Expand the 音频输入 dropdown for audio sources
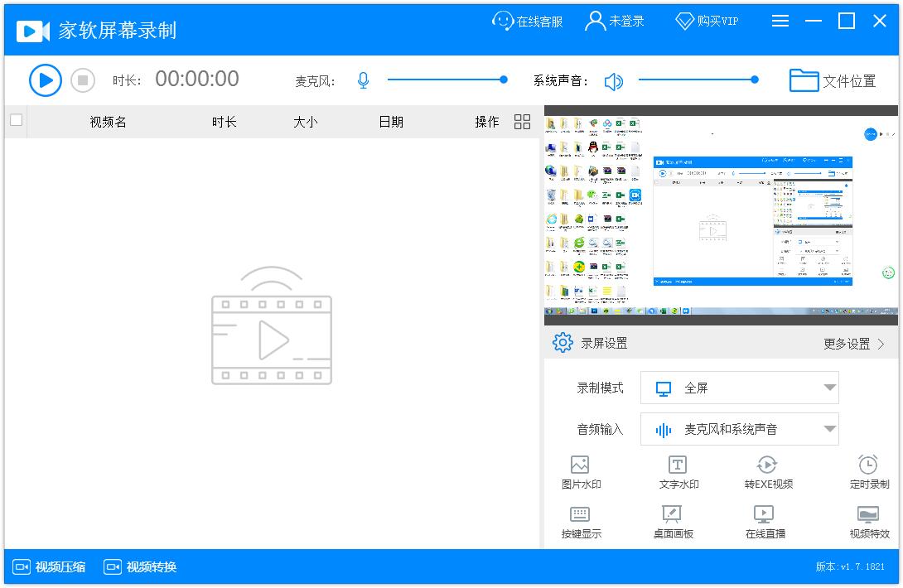Image resolution: width=903 pixels, height=588 pixels. (739, 428)
